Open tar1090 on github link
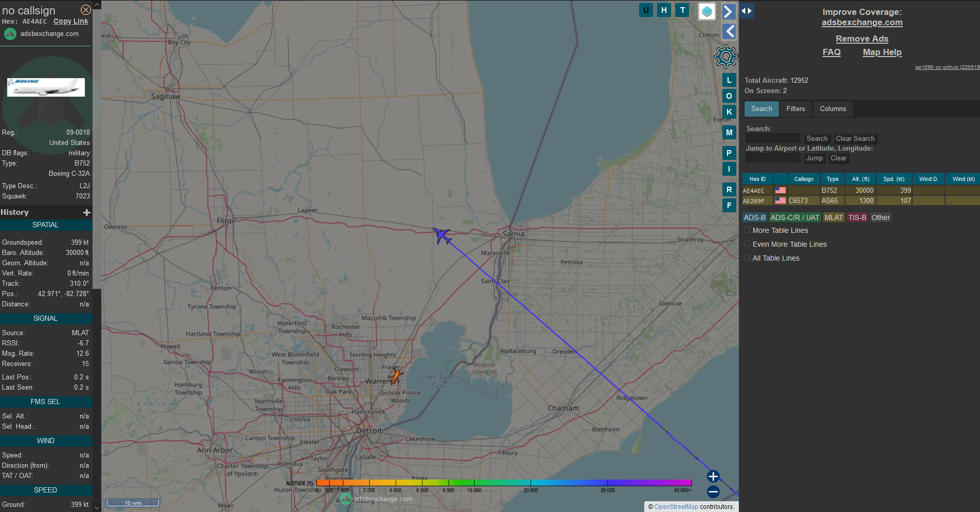The image size is (980, 512). pos(947,67)
